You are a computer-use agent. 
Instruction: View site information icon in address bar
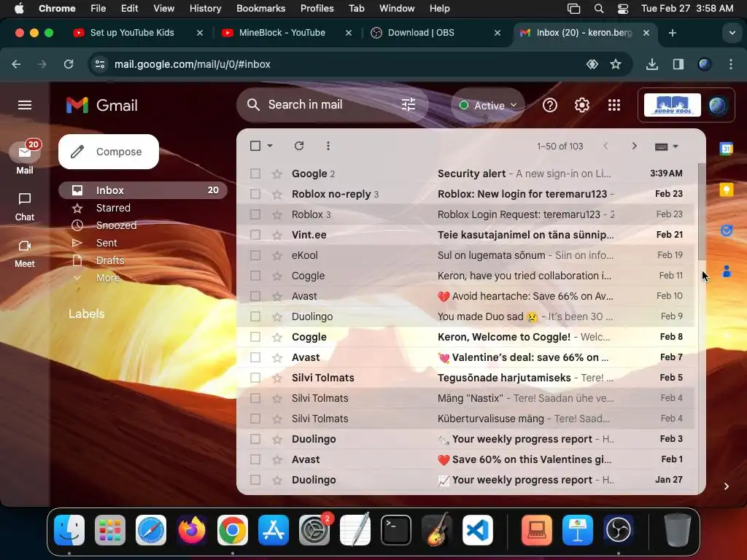point(99,64)
